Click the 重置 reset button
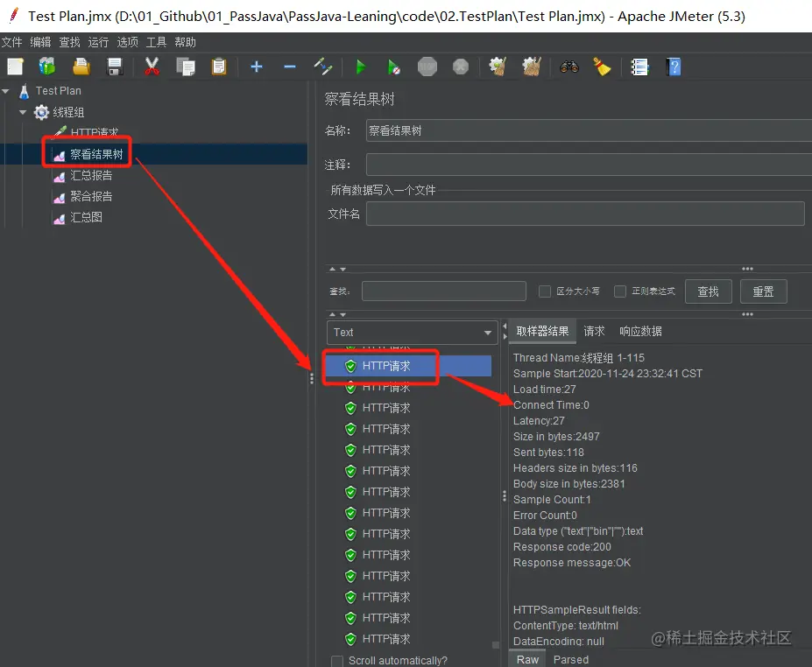Viewport: 812px width, 667px height. tap(763, 291)
